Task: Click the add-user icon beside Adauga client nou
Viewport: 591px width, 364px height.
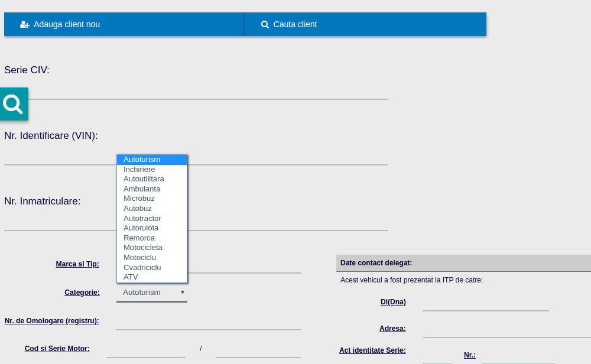Action: coord(25,24)
